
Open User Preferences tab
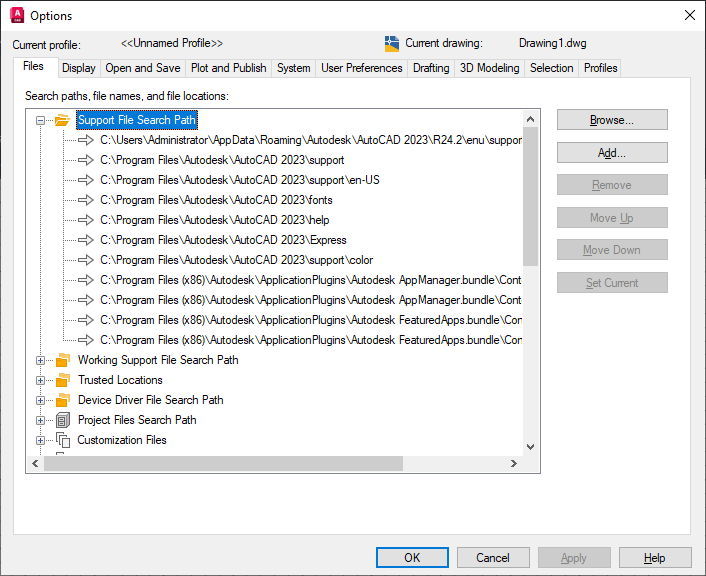pyautogui.click(x=362, y=68)
